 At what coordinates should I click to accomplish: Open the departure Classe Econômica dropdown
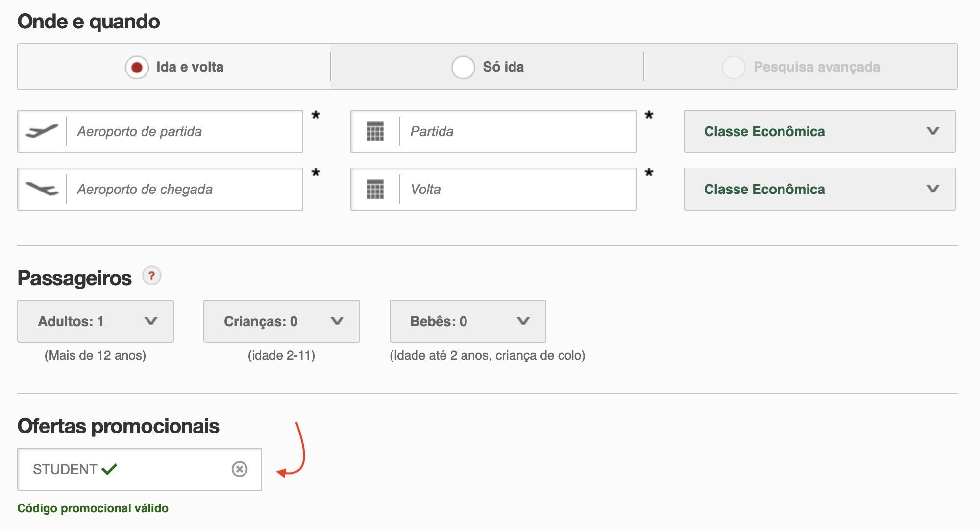(819, 131)
